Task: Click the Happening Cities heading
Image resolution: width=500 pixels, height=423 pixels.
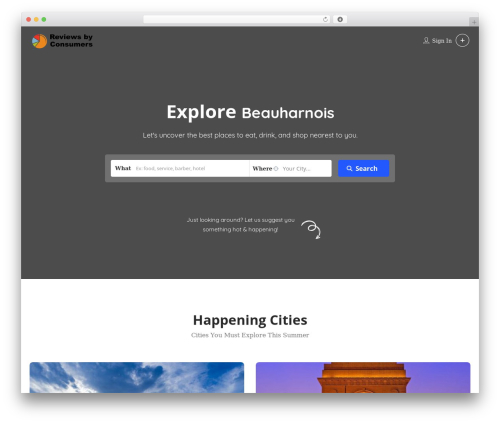Action: coord(250,320)
